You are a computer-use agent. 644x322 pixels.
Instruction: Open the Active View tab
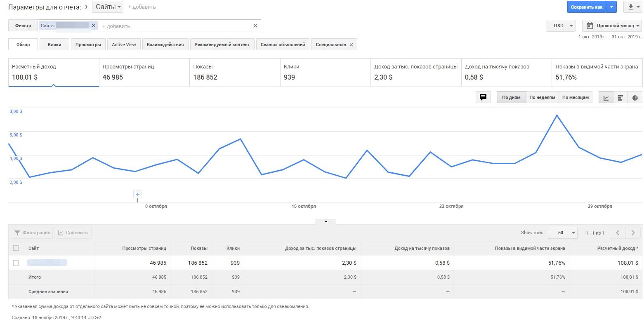tap(124, 45)
